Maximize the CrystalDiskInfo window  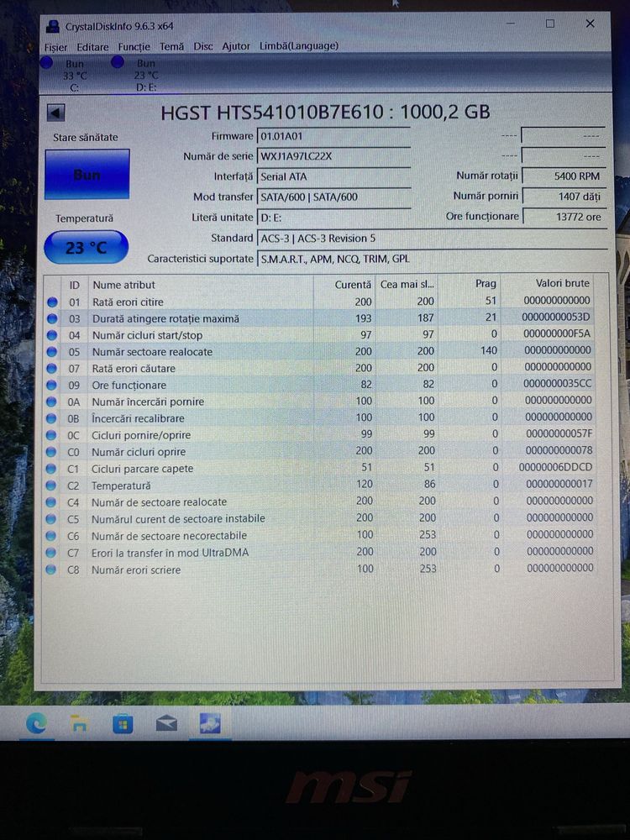click(549, 24)
